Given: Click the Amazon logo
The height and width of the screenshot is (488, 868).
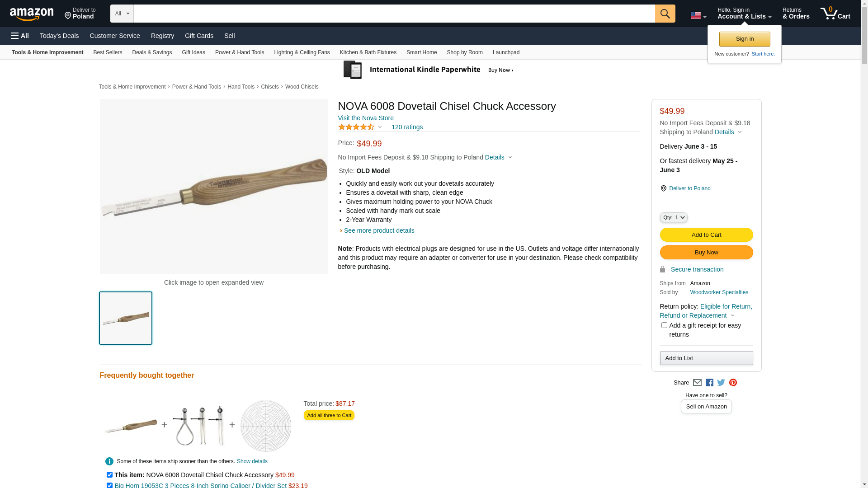Looking at the screenshot, I should click(x=32, y=14).
